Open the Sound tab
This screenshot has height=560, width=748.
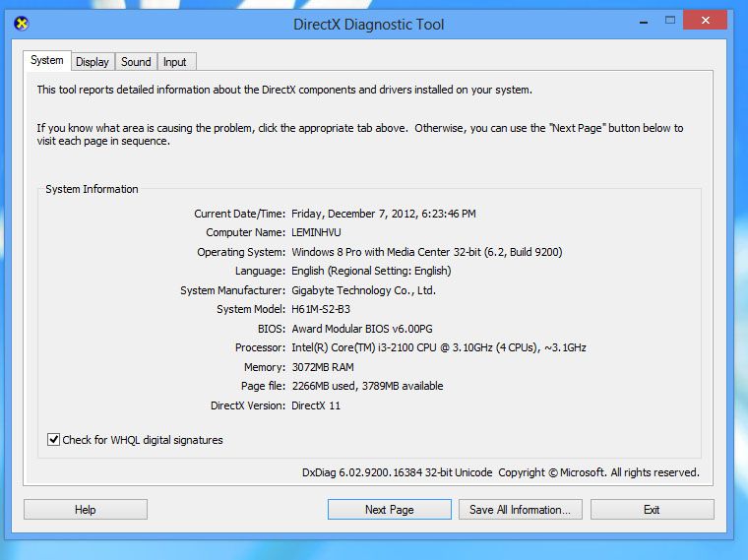[136, 62]
